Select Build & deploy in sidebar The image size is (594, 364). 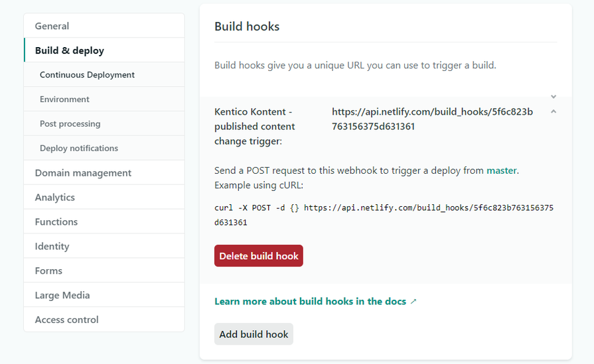pyautogui.click(x=69, y=51)
